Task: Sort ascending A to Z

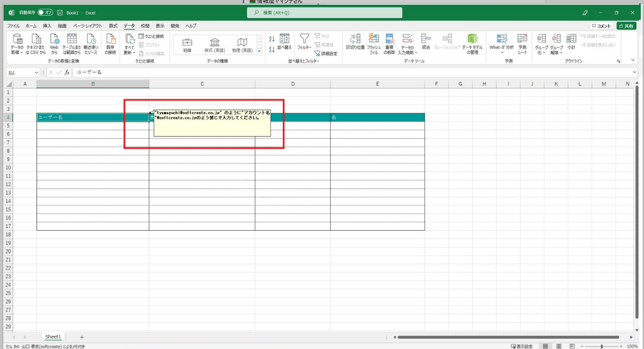Action: 272,39
